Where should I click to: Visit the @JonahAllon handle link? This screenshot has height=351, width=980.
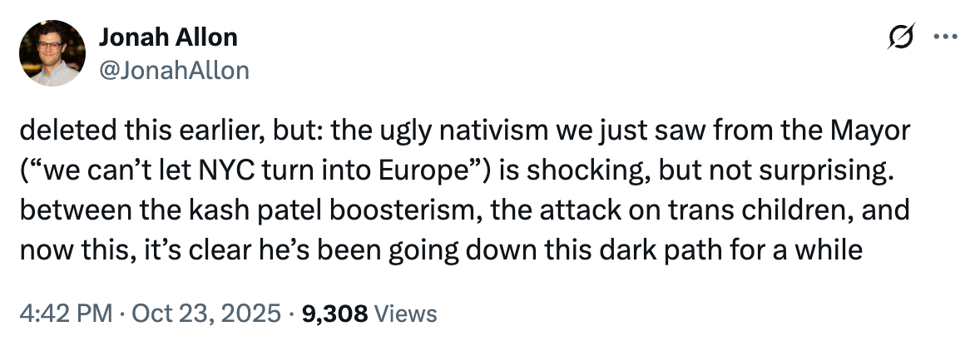click(x=174, y=71)
